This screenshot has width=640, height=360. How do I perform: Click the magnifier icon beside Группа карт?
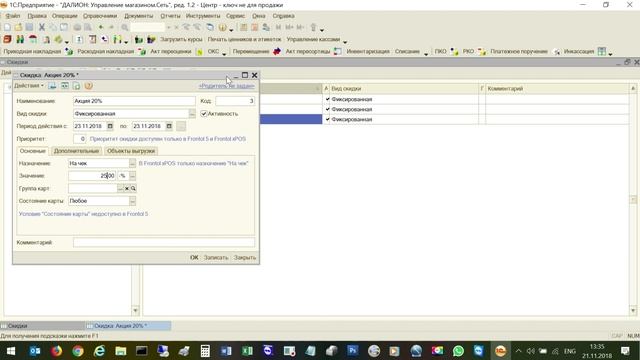coord(133,189)
